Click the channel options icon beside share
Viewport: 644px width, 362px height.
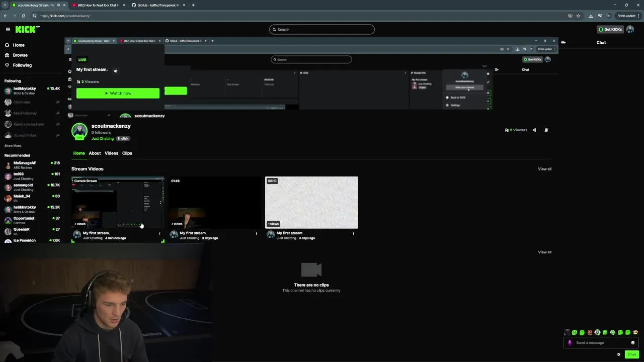[546, 130]
